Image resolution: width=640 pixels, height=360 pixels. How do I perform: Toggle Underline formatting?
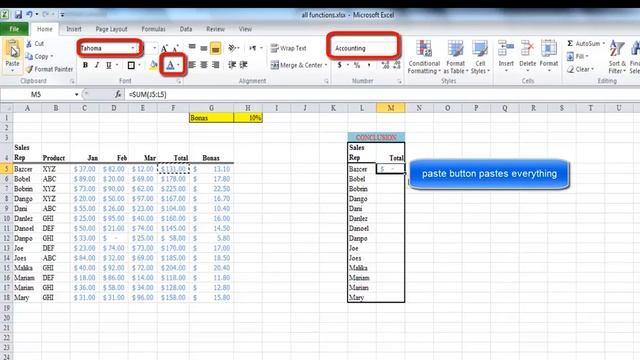click(x=109, y=65)
